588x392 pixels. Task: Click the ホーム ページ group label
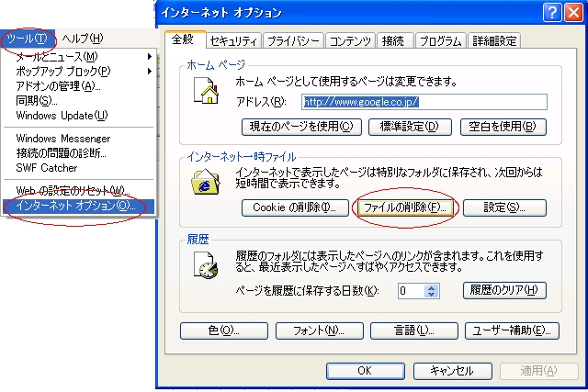click(216, 65)
